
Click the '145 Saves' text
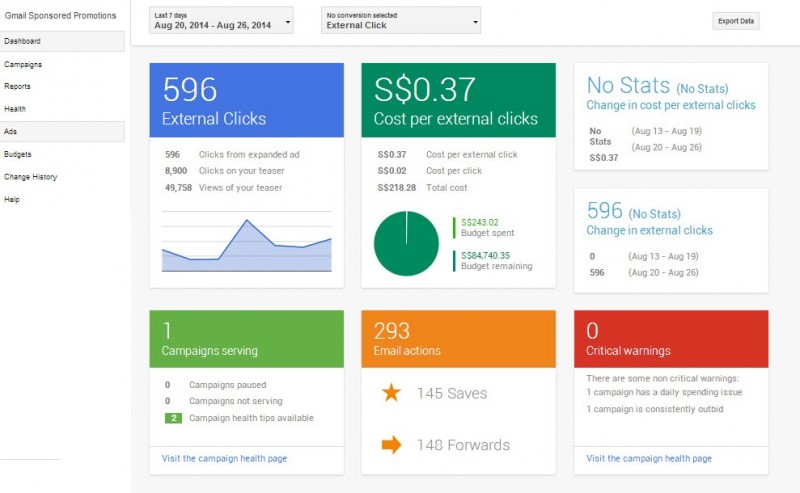coord(452,393)
